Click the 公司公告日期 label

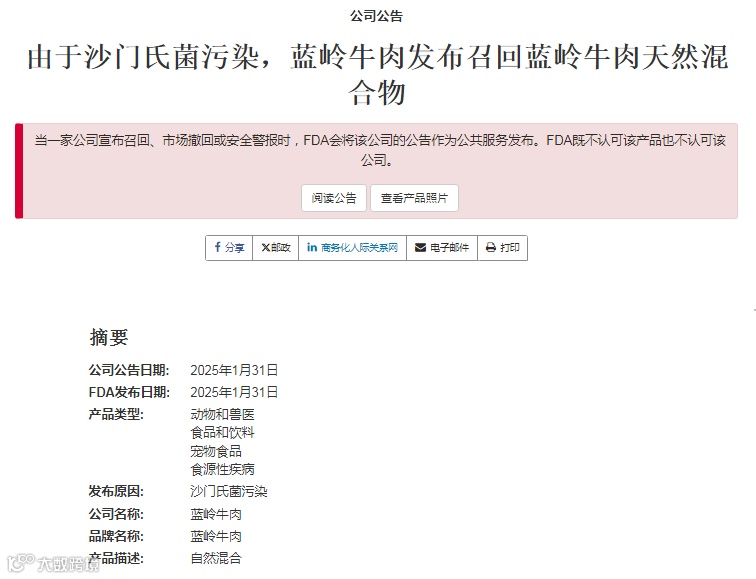point(129,370)
